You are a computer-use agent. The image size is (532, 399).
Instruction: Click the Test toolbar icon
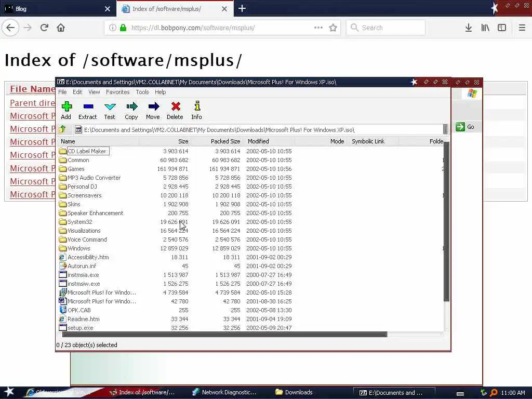110,110
